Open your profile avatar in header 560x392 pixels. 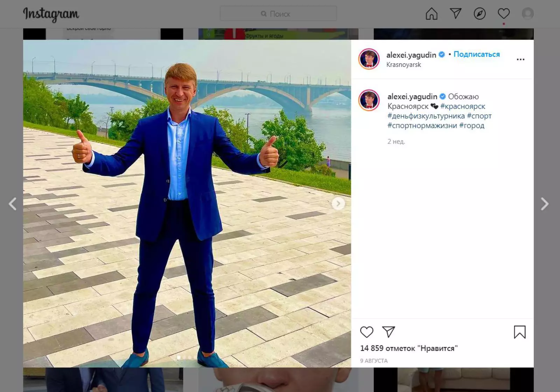[527, 14]
